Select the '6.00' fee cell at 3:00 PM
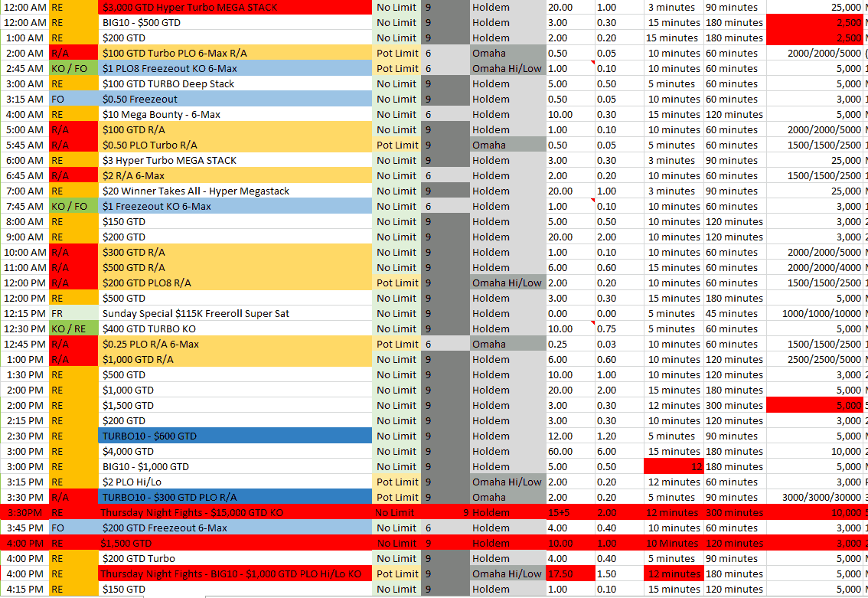The image size is (868, 598). pyautogui.click(x=619, y=451)
